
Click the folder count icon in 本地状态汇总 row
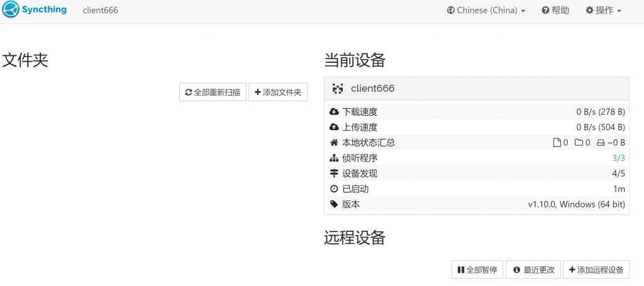tap(579, 143)
